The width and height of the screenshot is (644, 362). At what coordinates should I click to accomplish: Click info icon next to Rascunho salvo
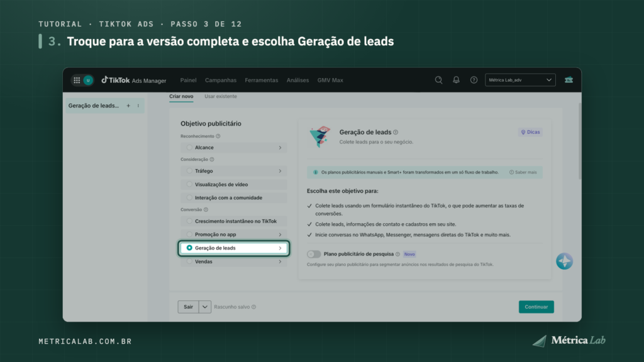254,307
